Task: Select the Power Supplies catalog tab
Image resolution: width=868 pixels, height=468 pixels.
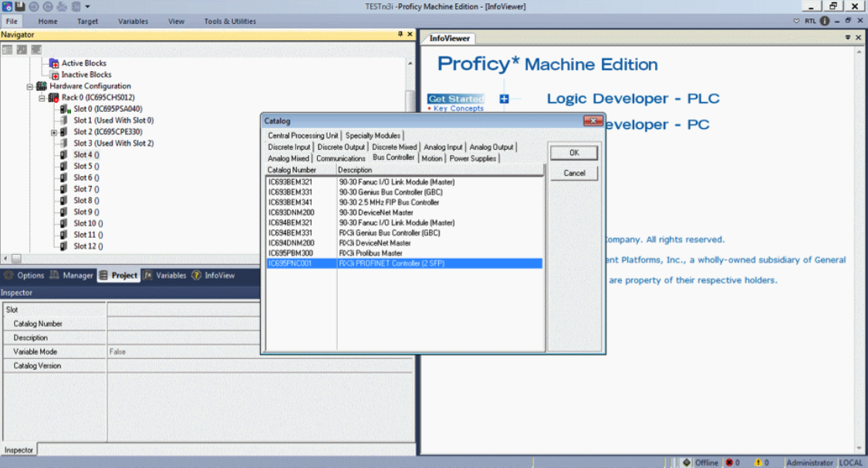Action: pos(473,158)
